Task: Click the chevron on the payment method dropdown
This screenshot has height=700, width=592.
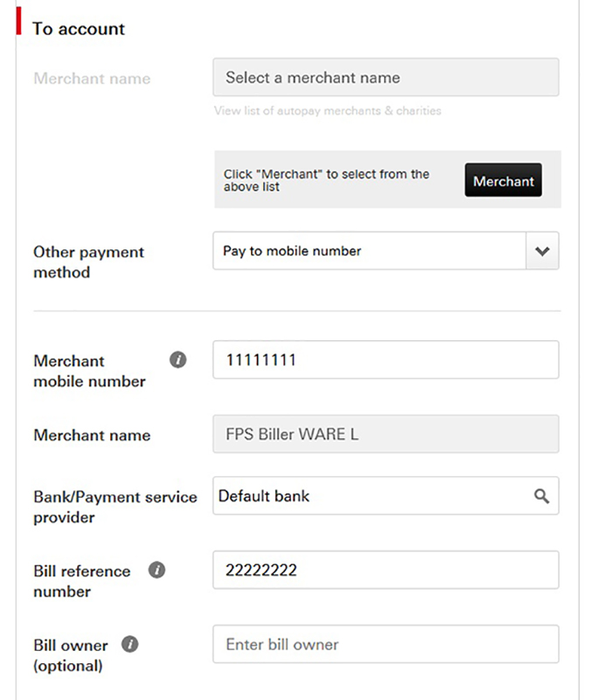Action: click(542, 251)
